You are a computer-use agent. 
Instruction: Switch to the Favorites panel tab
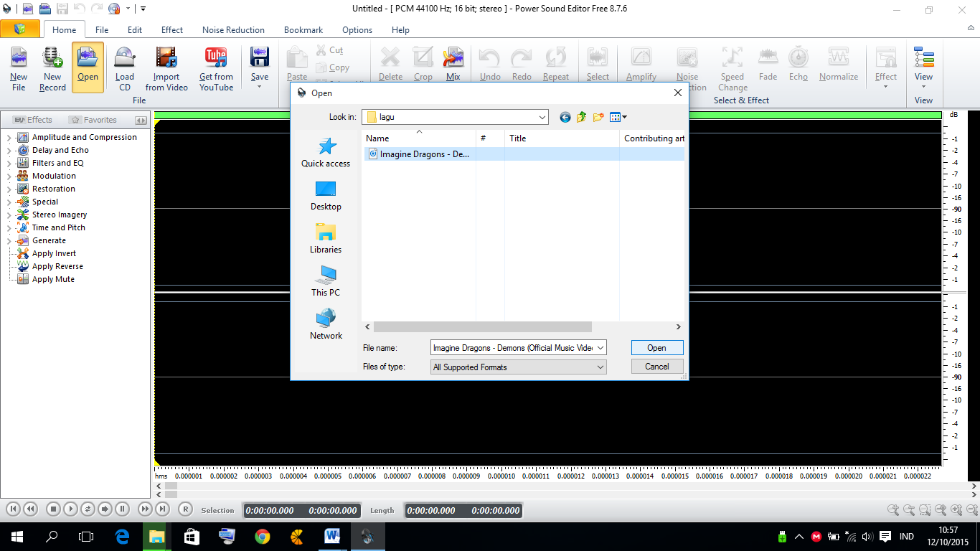coord(93,120)
